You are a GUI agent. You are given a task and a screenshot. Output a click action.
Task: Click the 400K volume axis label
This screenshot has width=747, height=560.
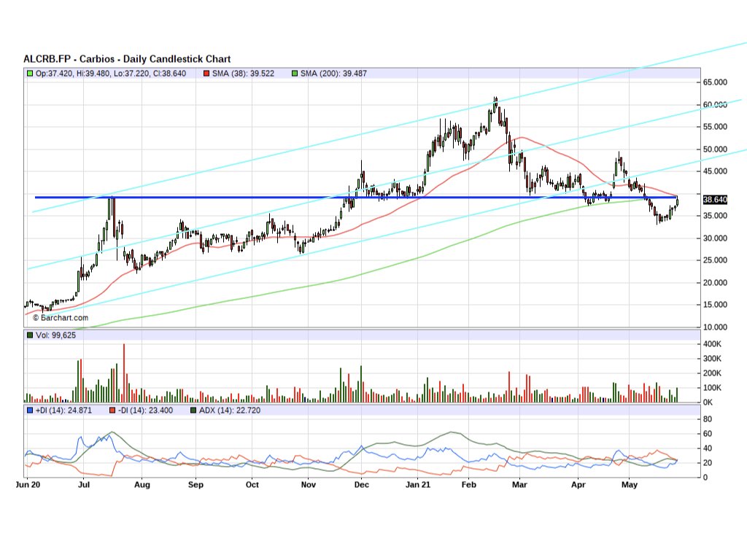pos(713,343)
